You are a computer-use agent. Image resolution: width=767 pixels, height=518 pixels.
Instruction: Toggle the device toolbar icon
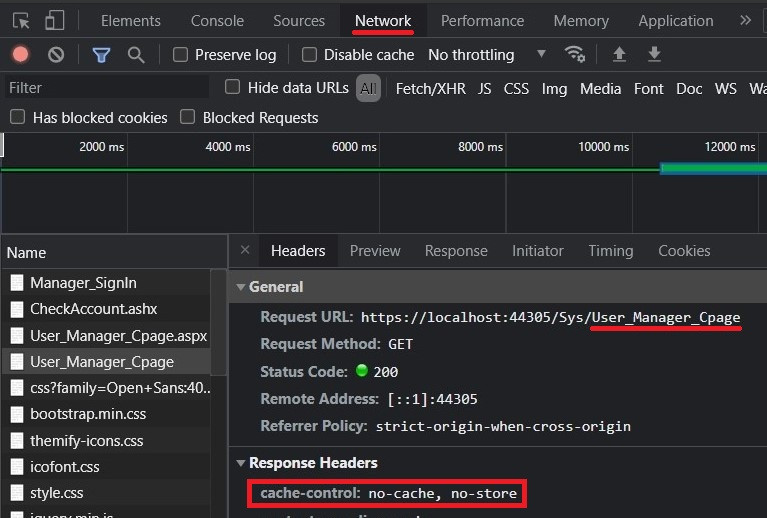(x=54, y=21)
